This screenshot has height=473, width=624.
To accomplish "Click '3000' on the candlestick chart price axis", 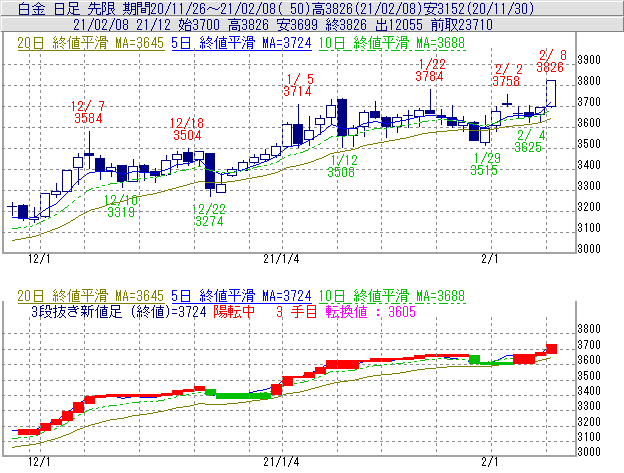I will click(x=589, y=249).
